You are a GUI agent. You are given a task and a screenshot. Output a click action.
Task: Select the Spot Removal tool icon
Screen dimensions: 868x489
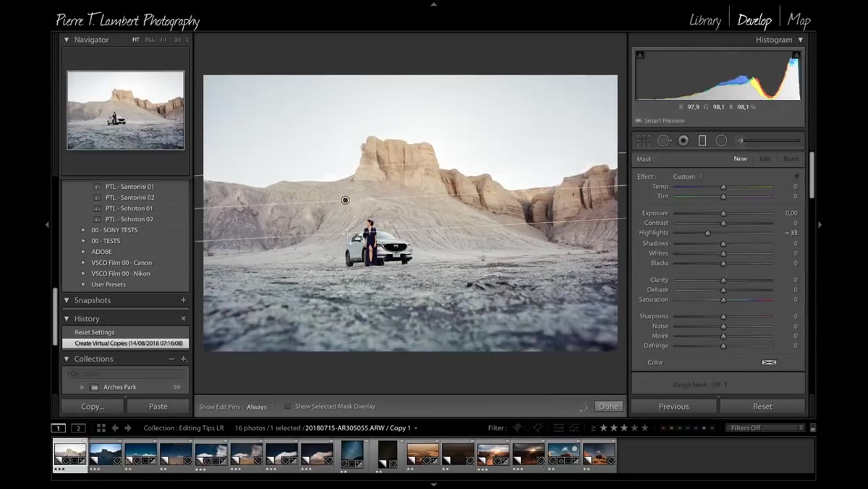(663, 140)
